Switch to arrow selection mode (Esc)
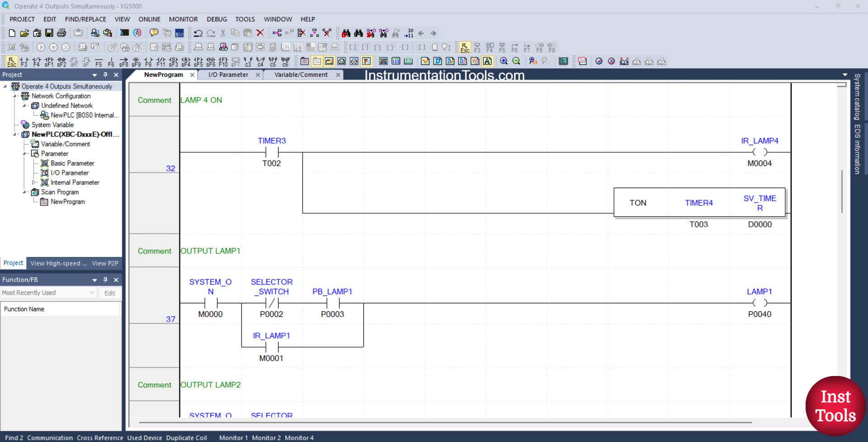The width and height of the screenshot is (868, 442). point(11,61)
